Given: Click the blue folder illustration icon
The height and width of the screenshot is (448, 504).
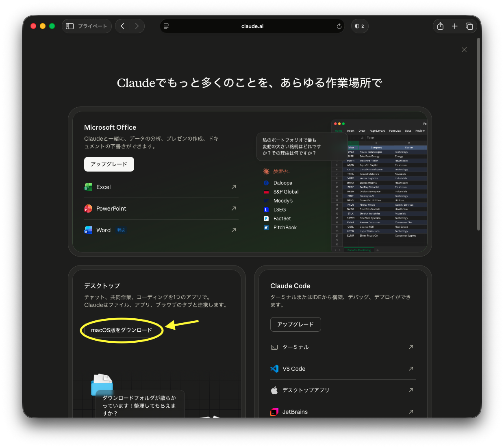Looking at the screenshot, I should (x=102, y=385).
